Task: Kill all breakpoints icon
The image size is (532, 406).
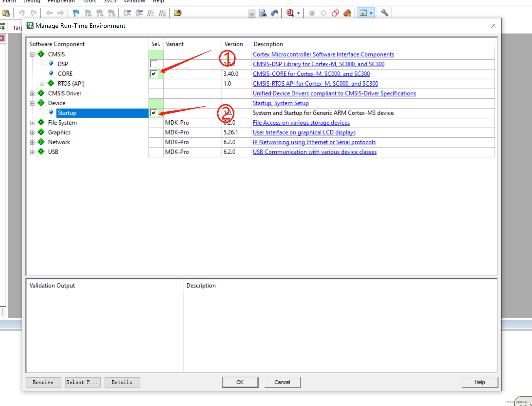Action: coord(347,13)
